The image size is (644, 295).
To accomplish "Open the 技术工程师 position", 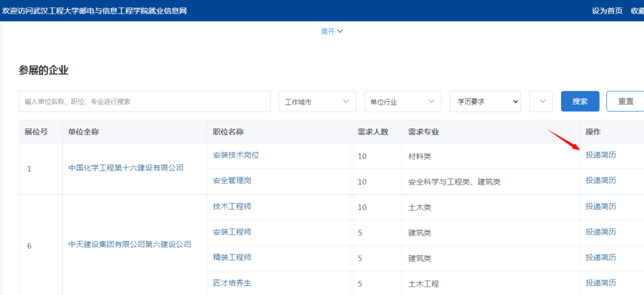I will pyautogui.click(x=231, y=206).
